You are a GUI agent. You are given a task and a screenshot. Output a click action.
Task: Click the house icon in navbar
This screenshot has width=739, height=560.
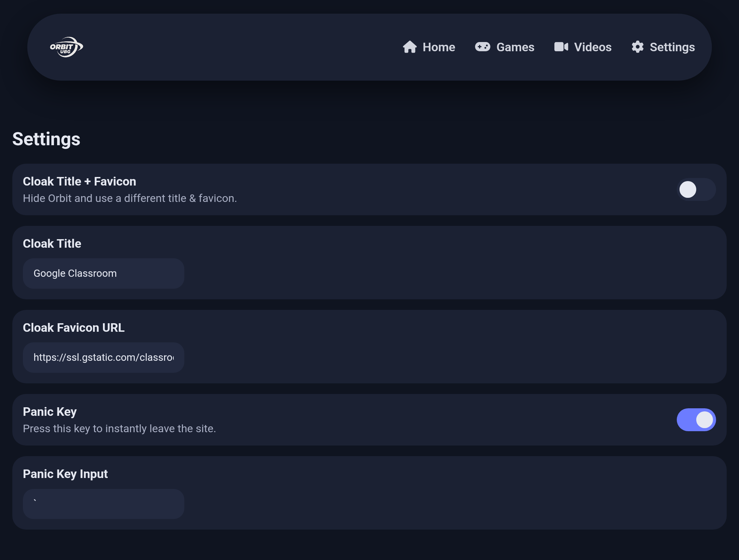[409, 47]
